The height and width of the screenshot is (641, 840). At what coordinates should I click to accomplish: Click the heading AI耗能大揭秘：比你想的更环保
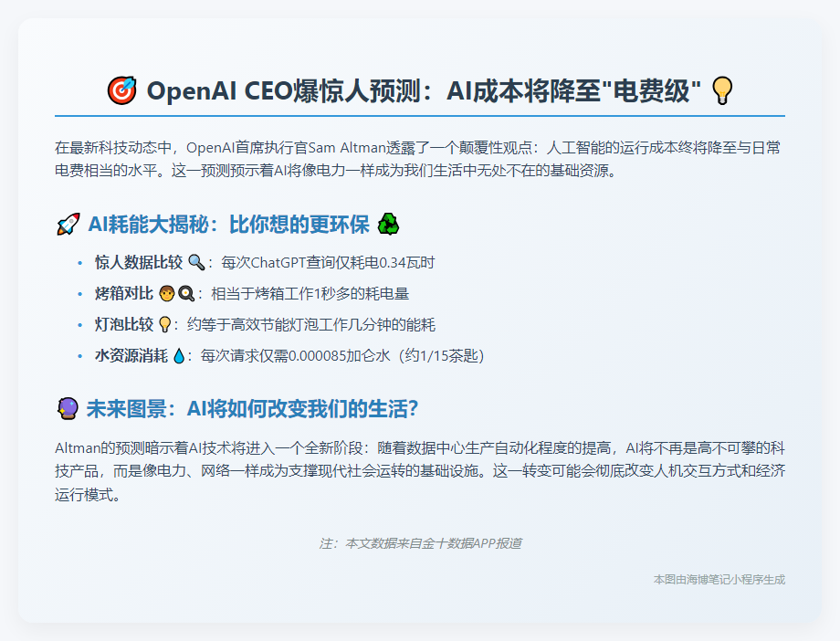tap(229, 224)
